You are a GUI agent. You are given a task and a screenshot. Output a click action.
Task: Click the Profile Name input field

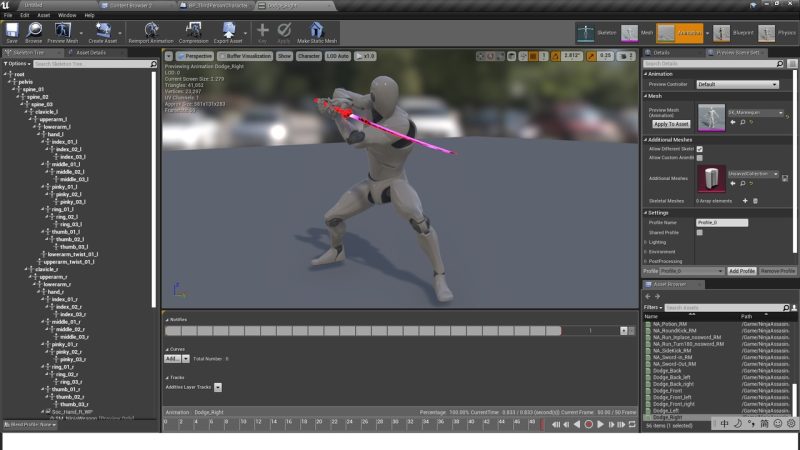click(722, 222)
